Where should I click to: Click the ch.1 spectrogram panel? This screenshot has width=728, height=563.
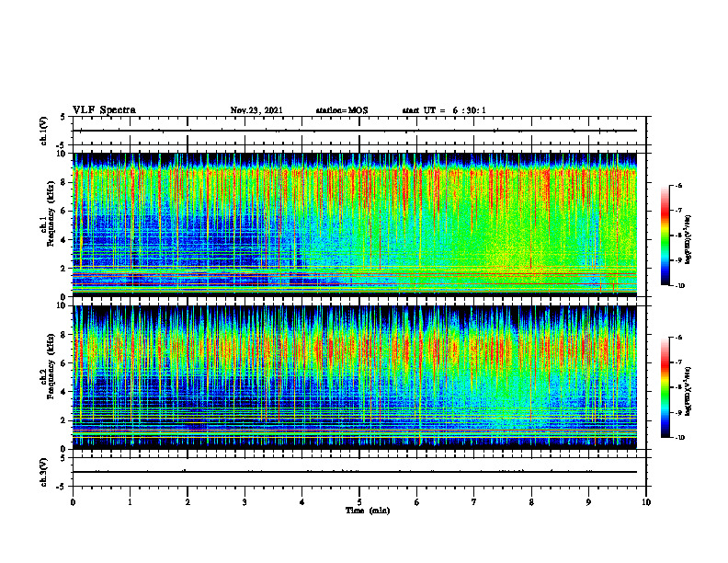click(x=355, y=224)
